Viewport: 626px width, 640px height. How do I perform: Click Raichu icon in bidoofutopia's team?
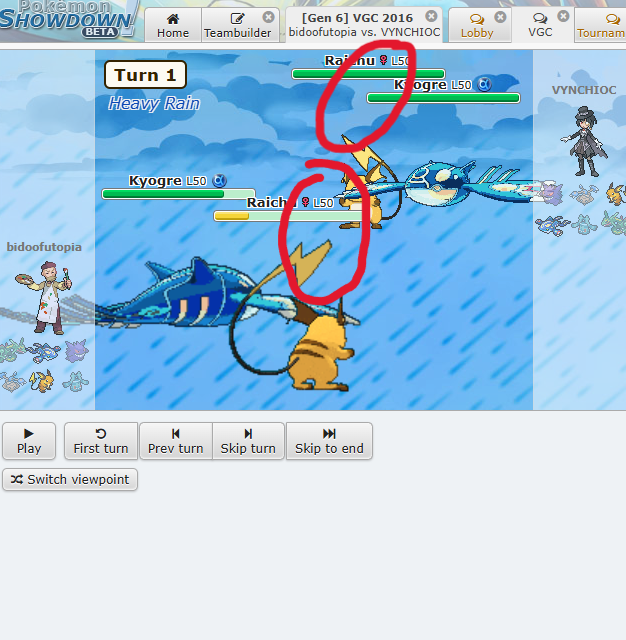tap(43, 381)
